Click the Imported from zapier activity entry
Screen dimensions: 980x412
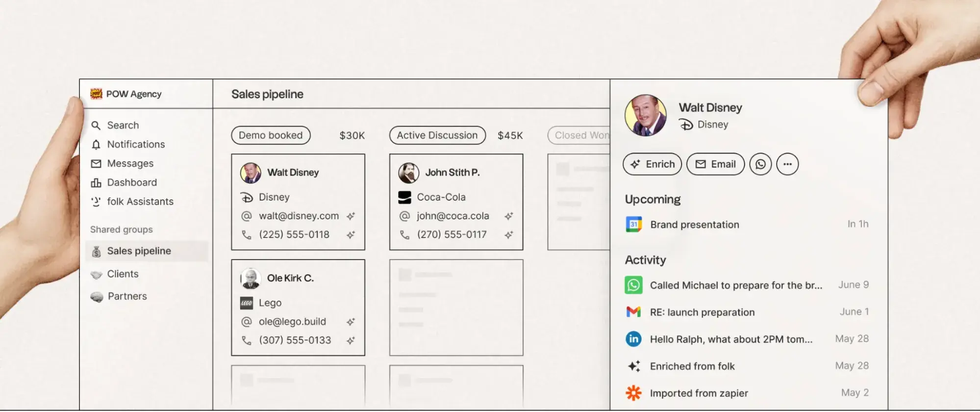coord(747,393)
